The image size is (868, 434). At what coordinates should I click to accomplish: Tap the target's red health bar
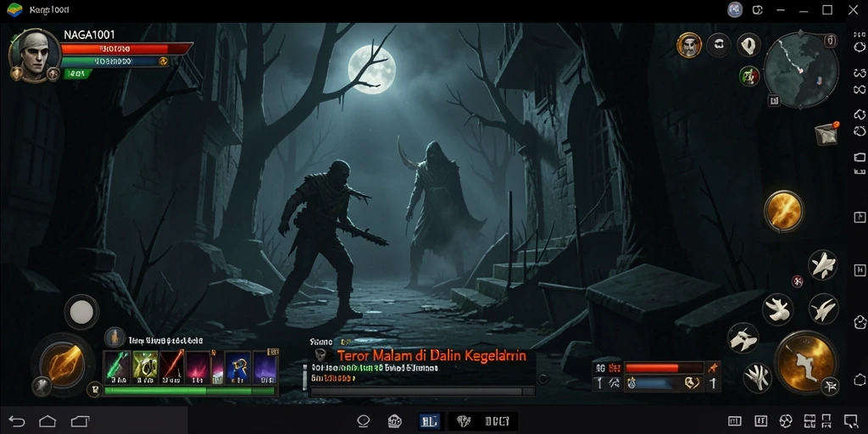pyautogui.click(x=663, y=368)
